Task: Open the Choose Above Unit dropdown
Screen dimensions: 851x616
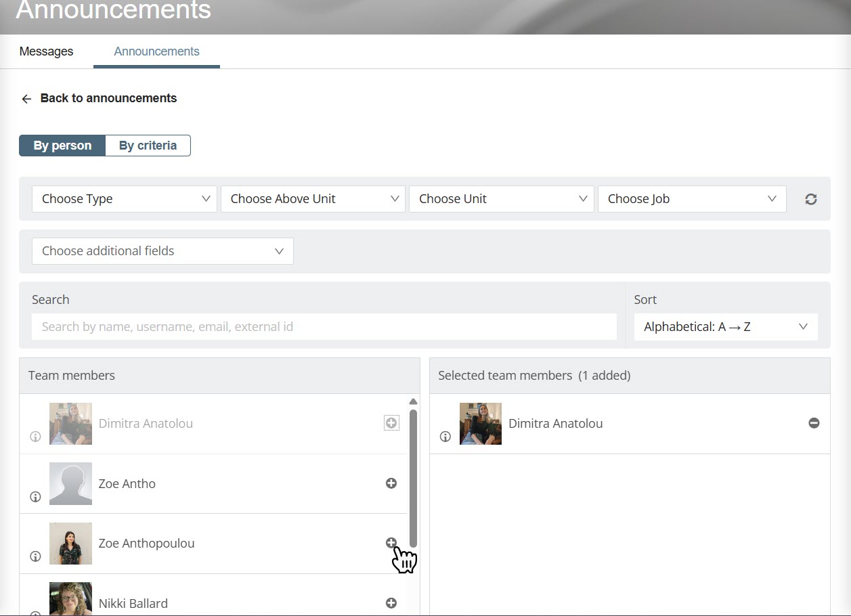Action: point(313,199)
